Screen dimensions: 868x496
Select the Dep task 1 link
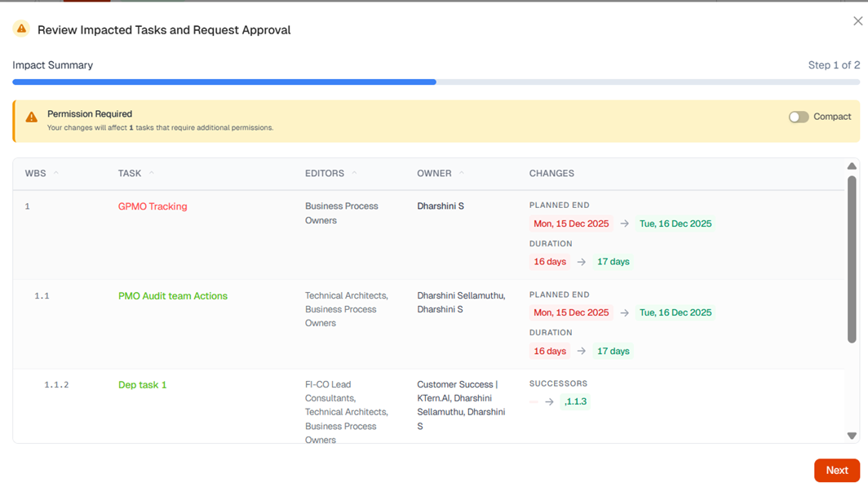click(x=142, y=385)
